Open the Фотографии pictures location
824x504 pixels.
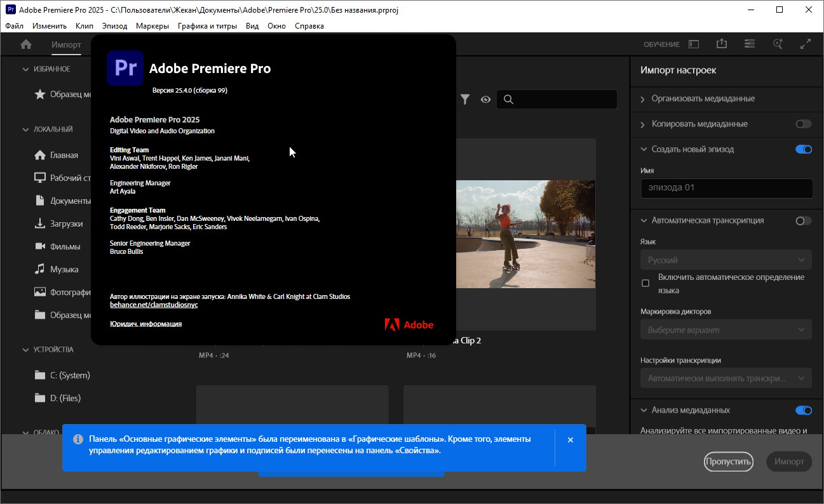point(62,292)
